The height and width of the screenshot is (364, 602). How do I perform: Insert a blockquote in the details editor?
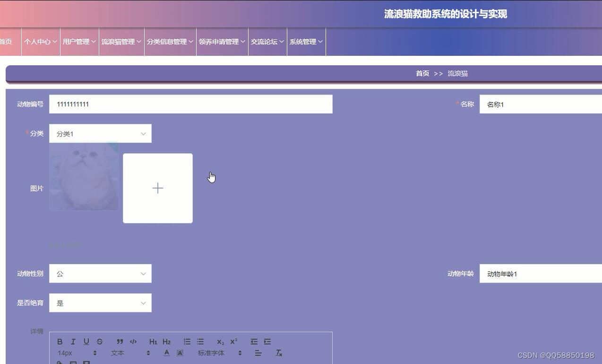(120, 341)
